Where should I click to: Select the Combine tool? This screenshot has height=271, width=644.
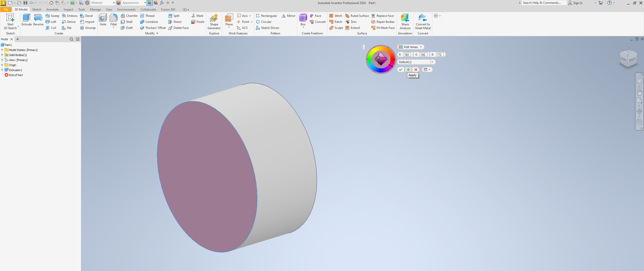[x=149, y=22]
